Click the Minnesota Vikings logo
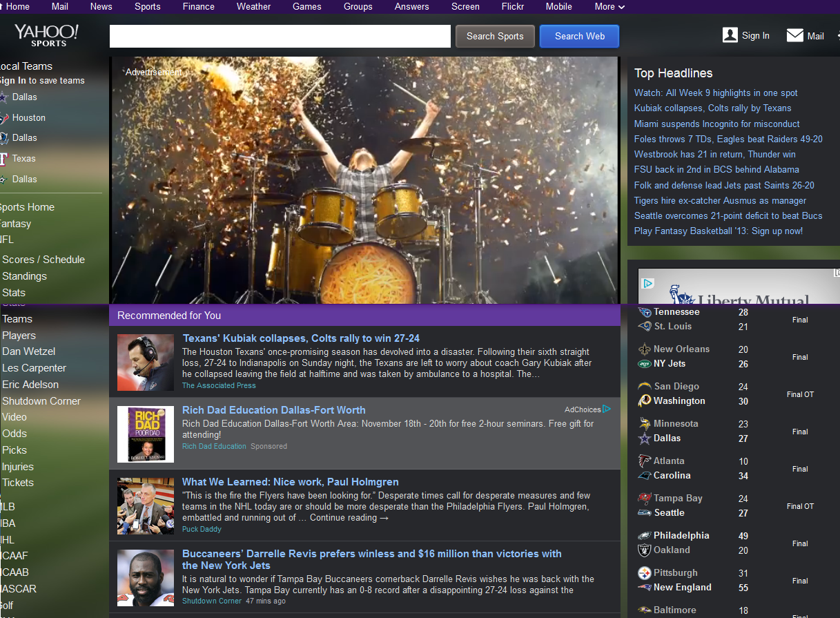The height and width of the screenshot is (618, 840). (x=645, y=424)
